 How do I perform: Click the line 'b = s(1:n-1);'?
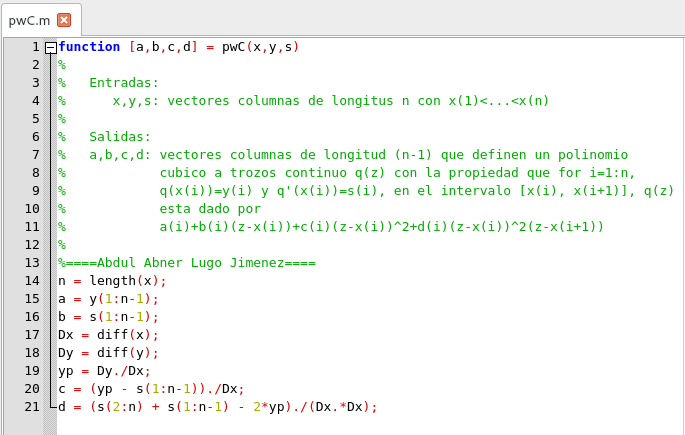click(x=108, y=317)
